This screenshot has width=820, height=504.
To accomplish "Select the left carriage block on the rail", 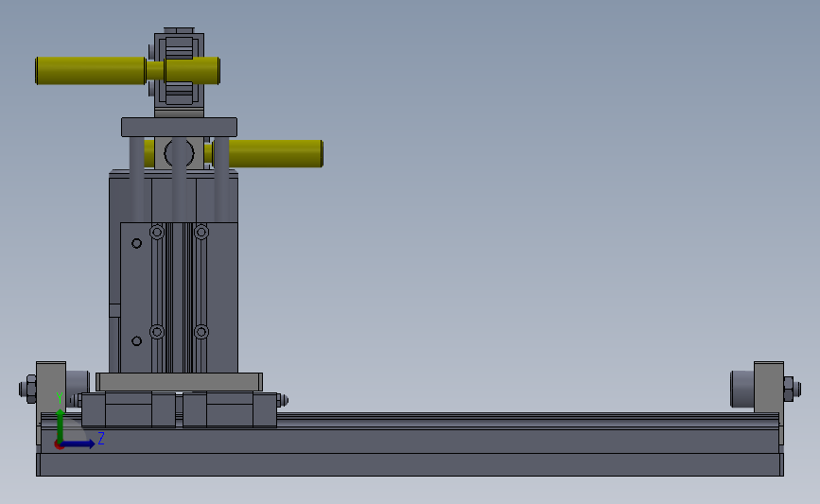I will (x=129, y=409).
